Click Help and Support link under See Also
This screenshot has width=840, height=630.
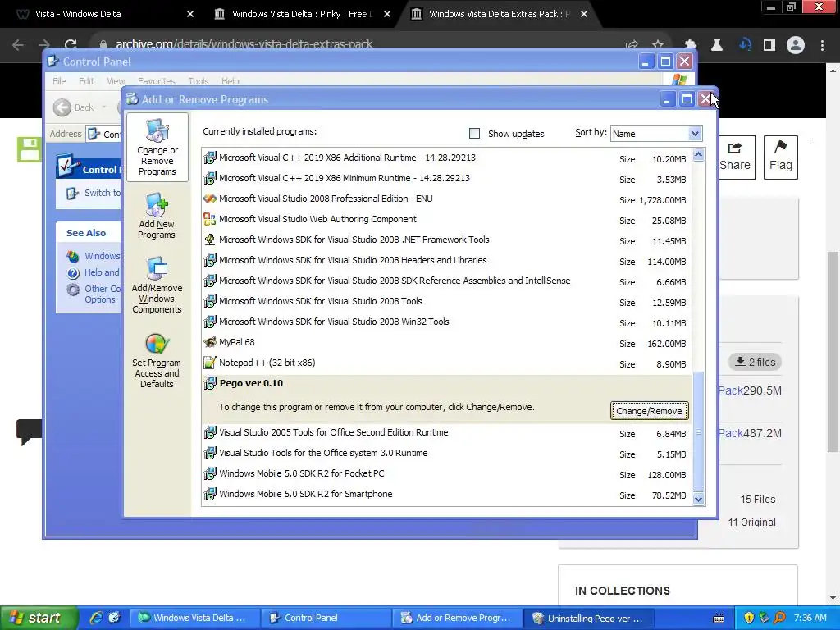[102, 272]
